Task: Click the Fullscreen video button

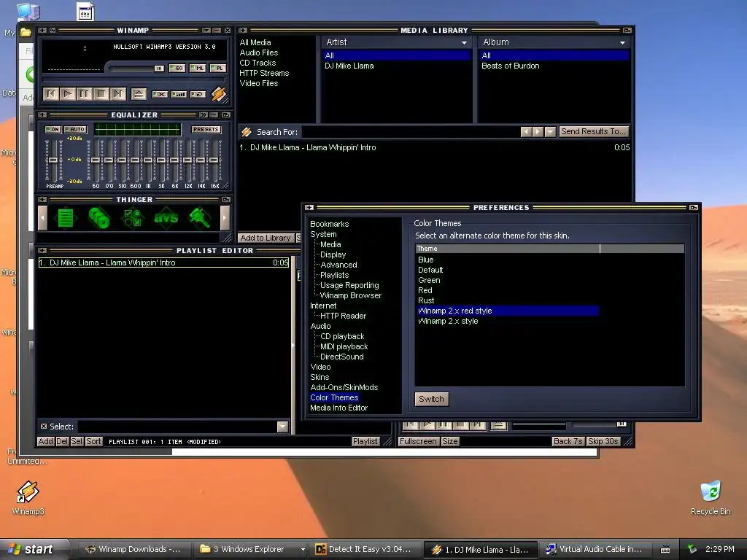Action: [x=418, y=441]
